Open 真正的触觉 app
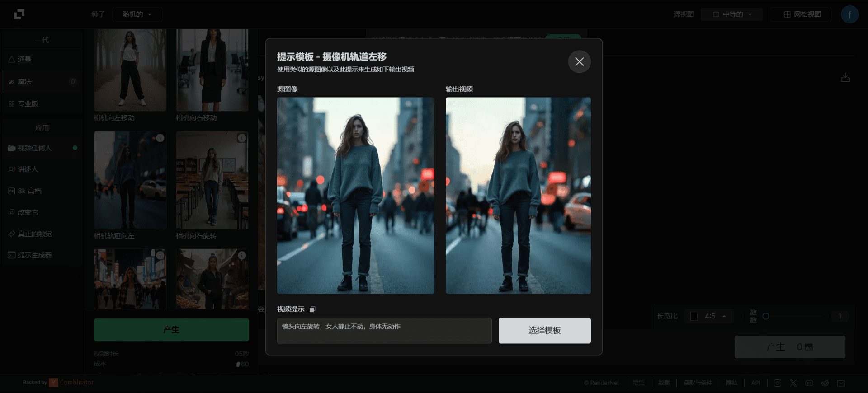The width and height of the screenshot is (868, 393). 42,234
